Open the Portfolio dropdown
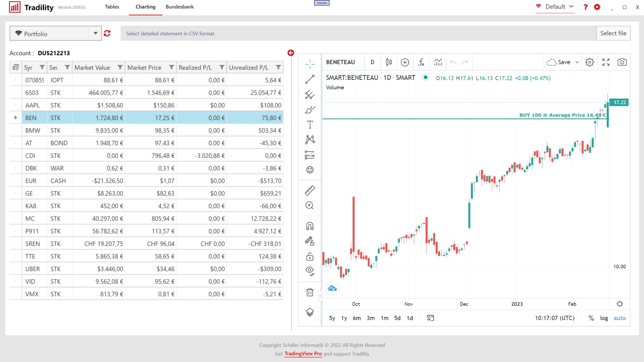 56,33
